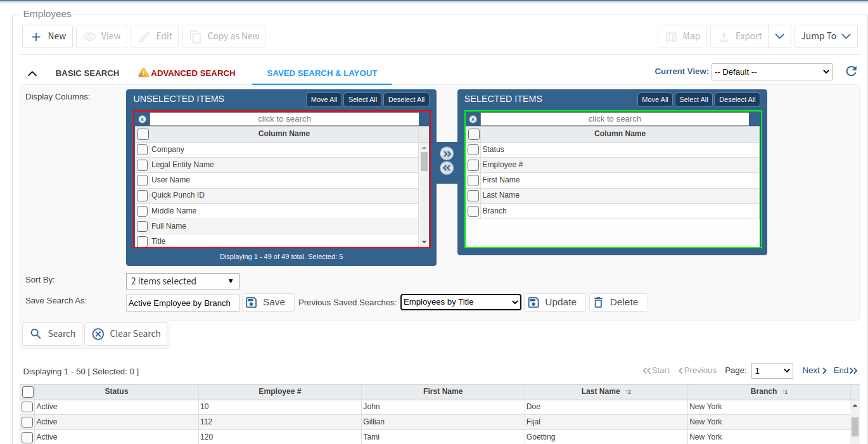This screenshot has height=444, width=868.
Task: Click the New employee button
Action: [x=48, y=36]
